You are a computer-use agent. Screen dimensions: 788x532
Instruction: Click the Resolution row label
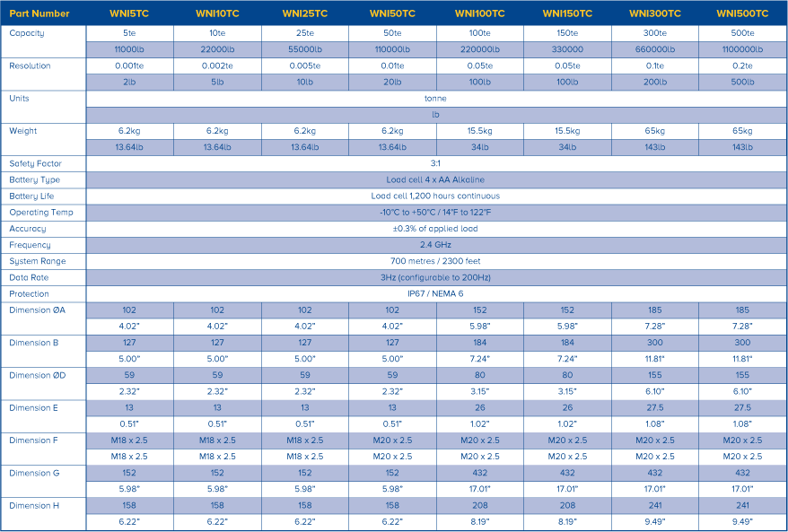click(x=30, y=65)
